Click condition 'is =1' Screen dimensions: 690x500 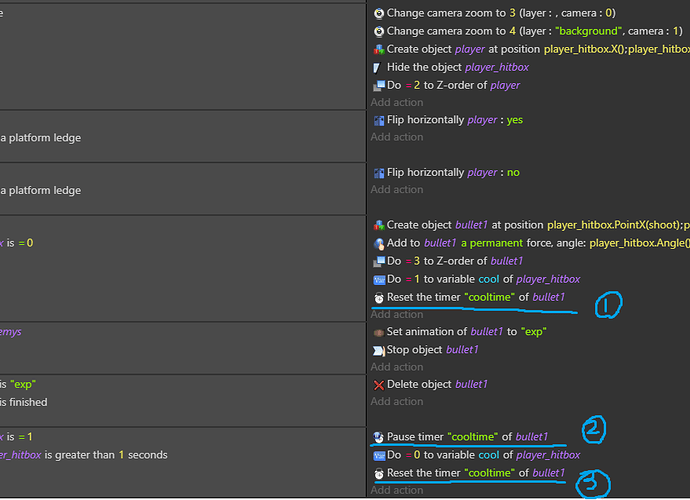17,437
